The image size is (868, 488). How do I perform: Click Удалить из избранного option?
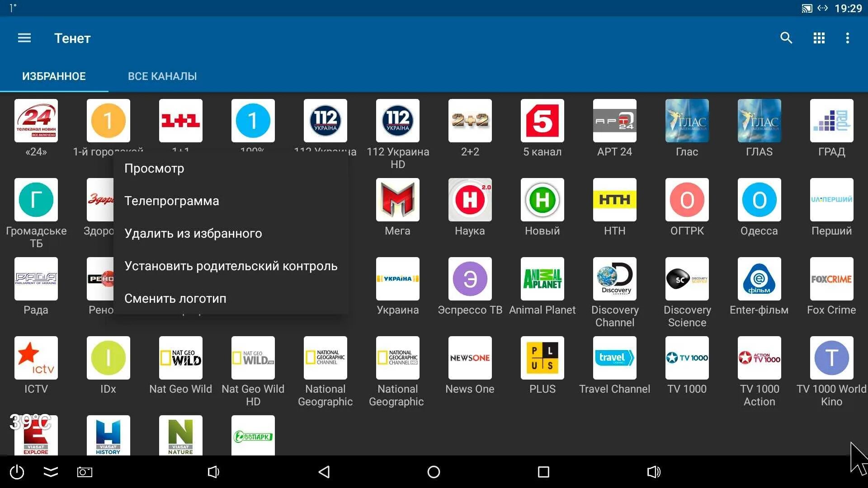(x=193, y=234)
